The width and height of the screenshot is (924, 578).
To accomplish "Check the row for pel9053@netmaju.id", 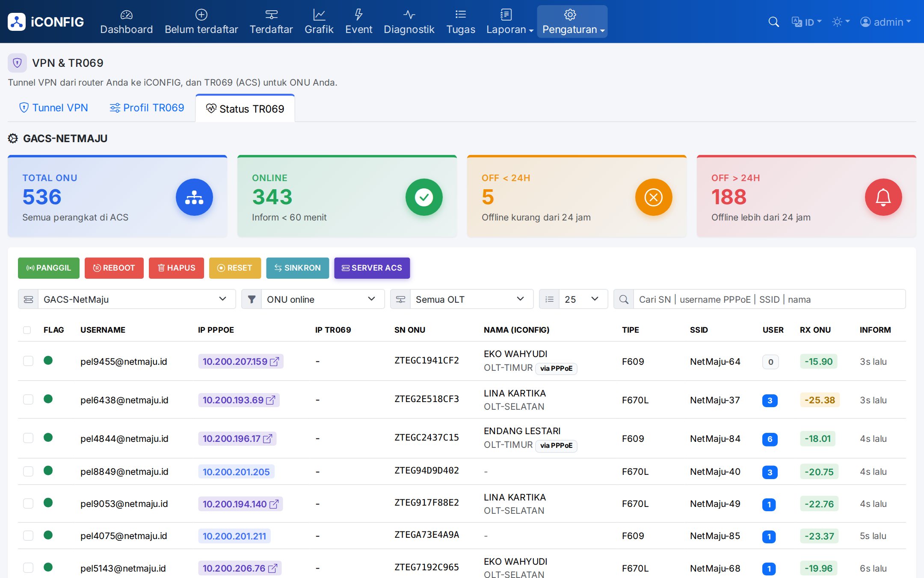I will [28, 504].
